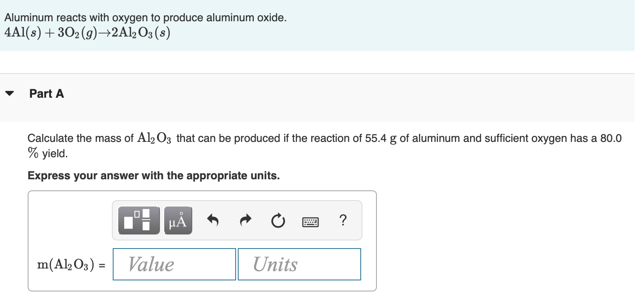
Task: Click the μÅ units symbol button
Action: point(177,220)
